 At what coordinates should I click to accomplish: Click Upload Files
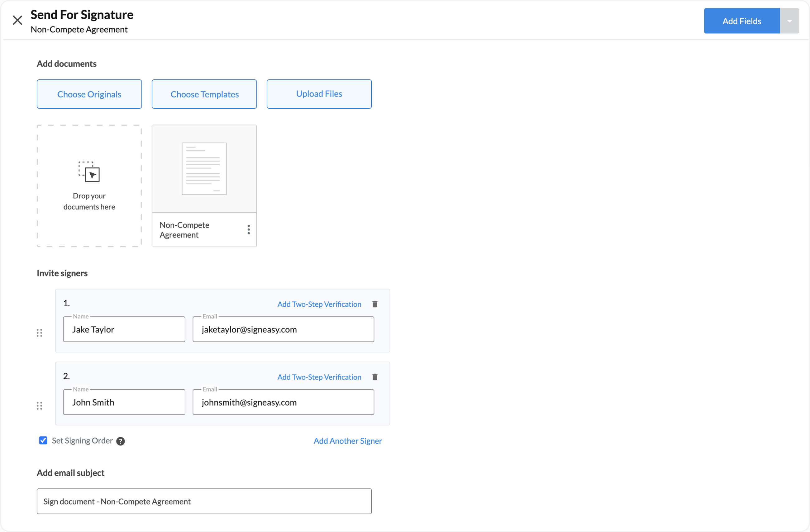319,94
